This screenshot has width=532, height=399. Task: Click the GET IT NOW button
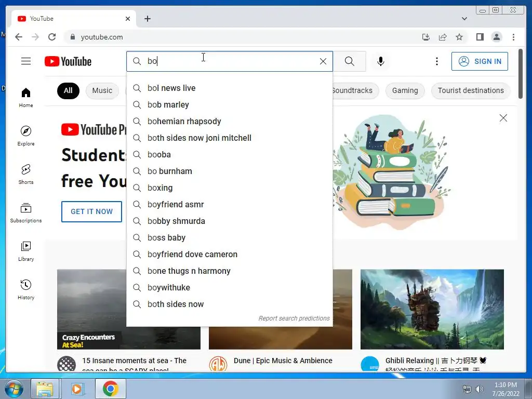pos(91,212)
